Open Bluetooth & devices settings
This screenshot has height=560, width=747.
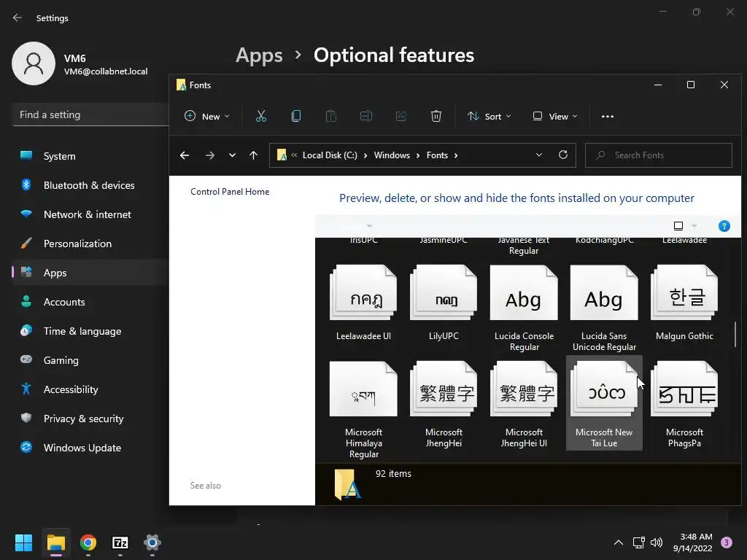[x=90, y=185]
